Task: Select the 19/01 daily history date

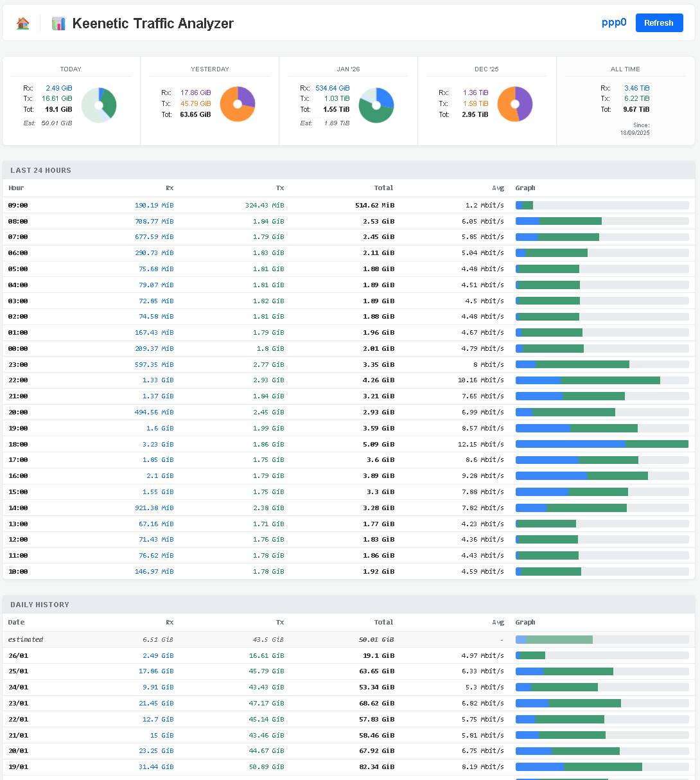Action: (x=18, y=767)
